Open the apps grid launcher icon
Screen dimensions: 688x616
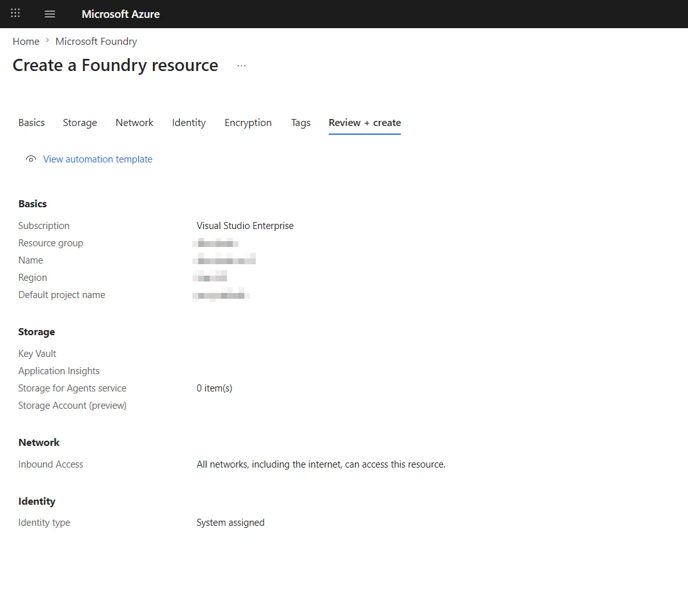pos(15,13)
